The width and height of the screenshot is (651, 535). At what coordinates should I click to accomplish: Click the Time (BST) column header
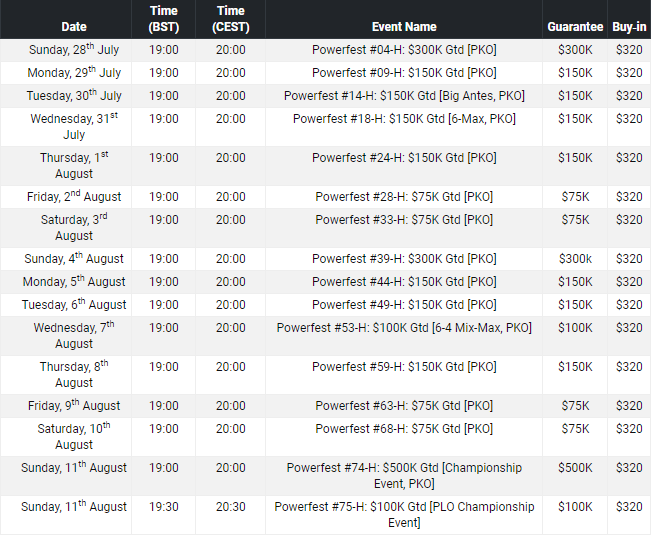coord(163,19)
